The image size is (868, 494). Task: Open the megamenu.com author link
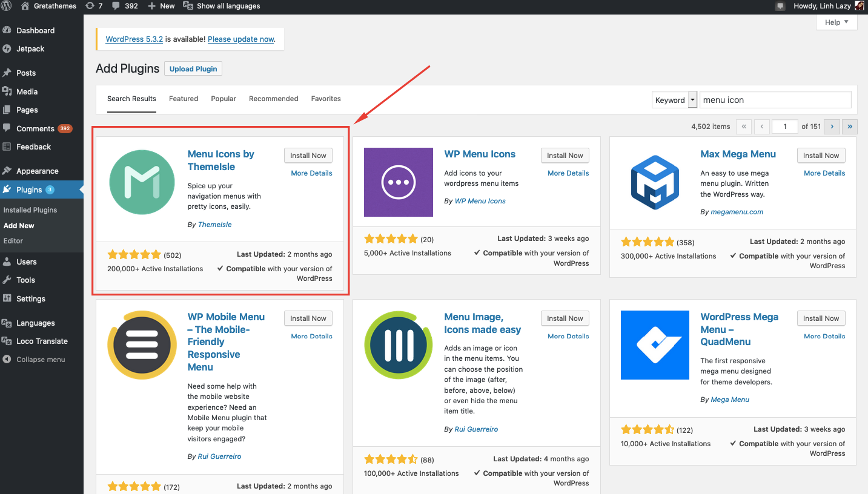737,212
